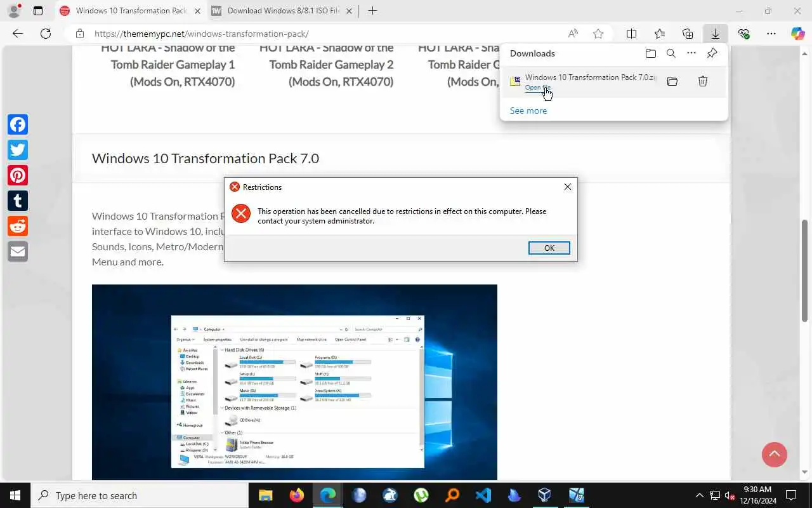Open a new tab with plus button

[372, 11]
